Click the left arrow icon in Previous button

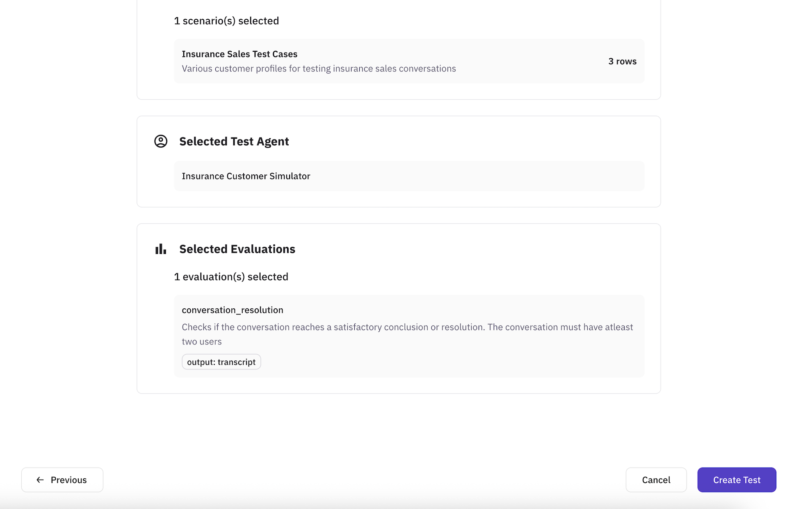tap(40, 480)
